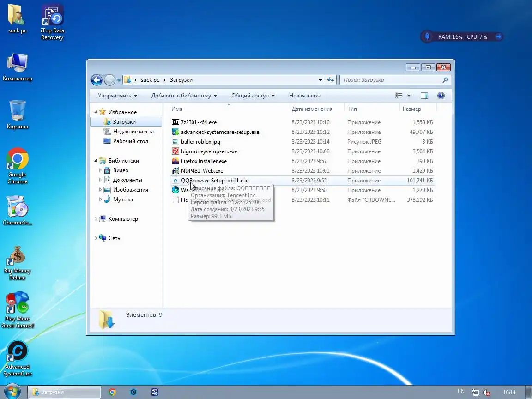Click the EN language indicator
Viewport: 532px width, 399px height.
pos(461,391)
